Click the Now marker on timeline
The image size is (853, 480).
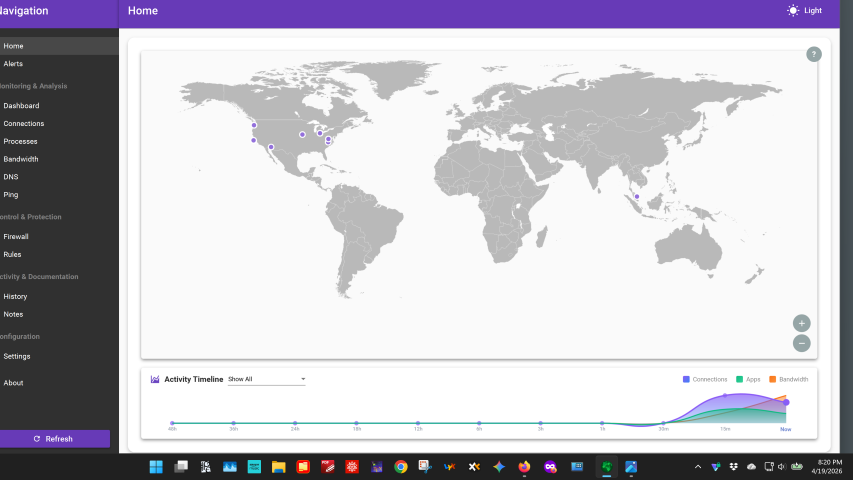[x=785, y=429]
